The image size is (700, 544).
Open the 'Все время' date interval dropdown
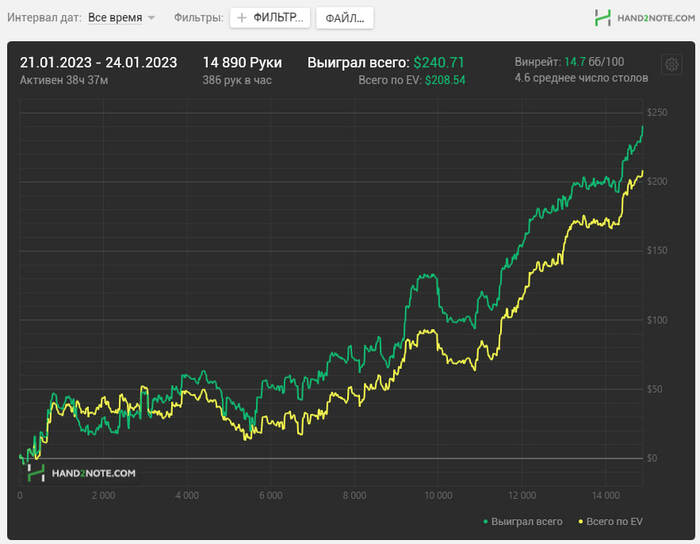tap(121, 18)
